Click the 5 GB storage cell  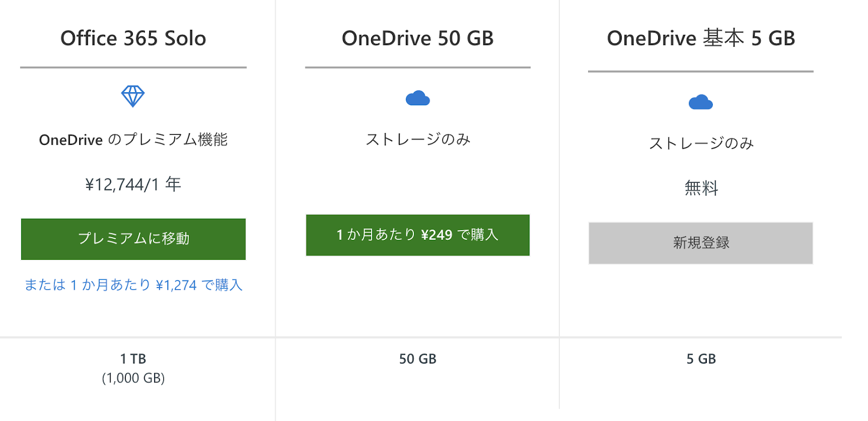click(x=701, y=359)
